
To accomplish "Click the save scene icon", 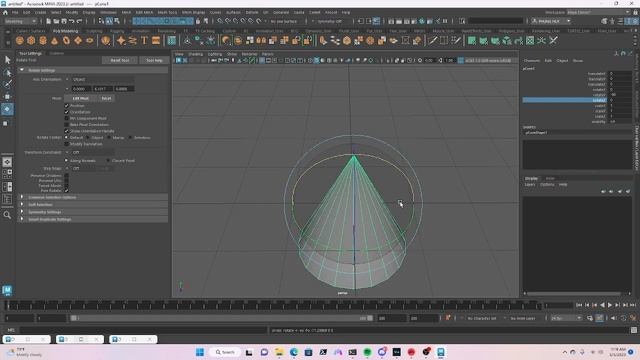I will point(64,21).
